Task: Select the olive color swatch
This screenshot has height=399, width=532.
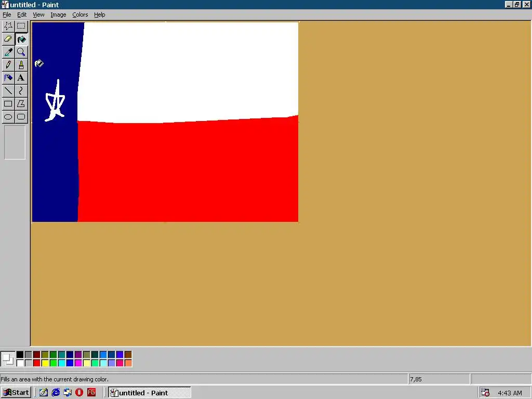Action: pyautogui.click(x=45, y=354)
